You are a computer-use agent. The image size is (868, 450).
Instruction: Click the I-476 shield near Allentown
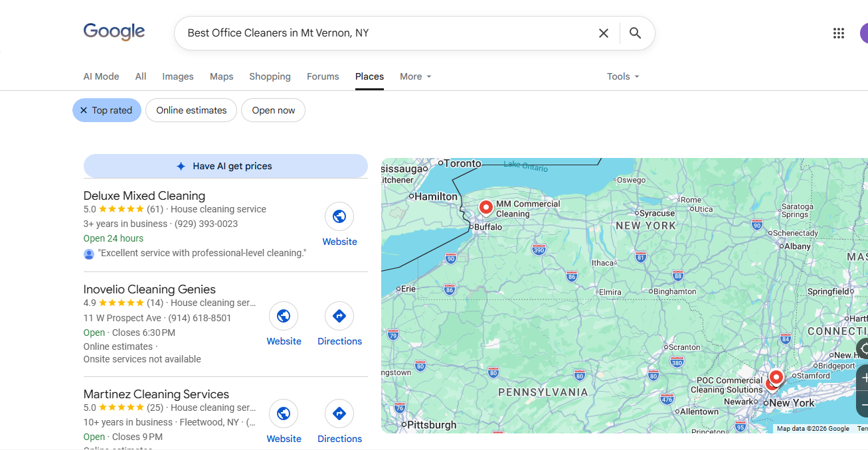tap(667, 399)
